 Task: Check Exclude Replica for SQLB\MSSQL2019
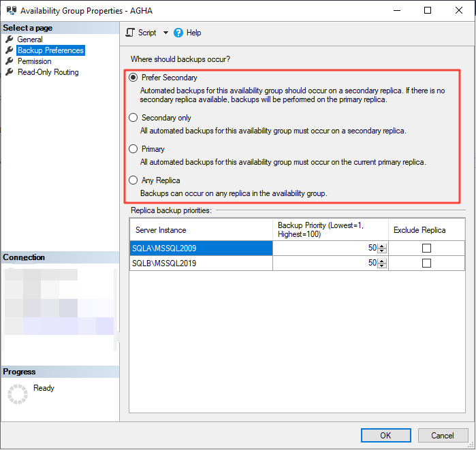pos(426,263)
